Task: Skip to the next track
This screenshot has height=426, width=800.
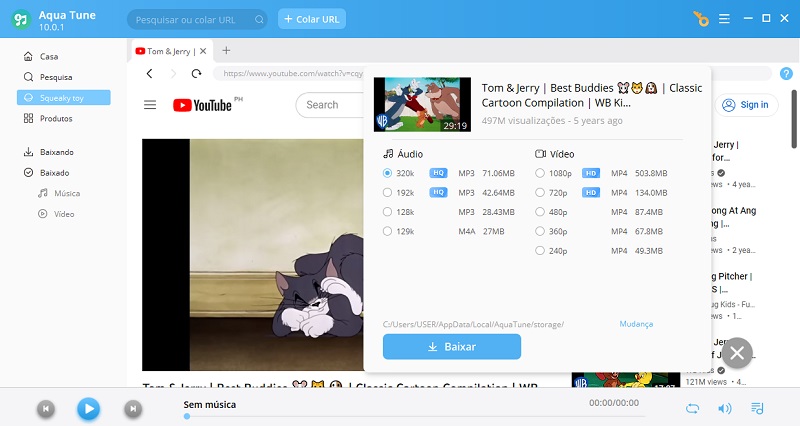Action: 133,409
